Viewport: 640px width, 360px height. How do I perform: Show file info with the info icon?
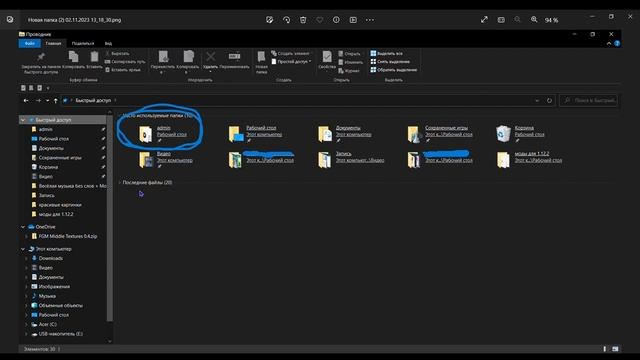coord(336,20)
